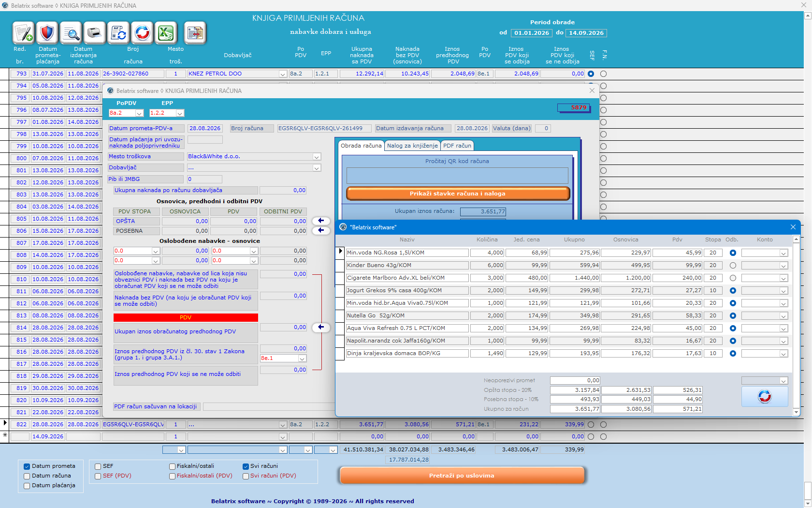Click the red PDV bar
The image size is (812, 508).
pos(186,317)
